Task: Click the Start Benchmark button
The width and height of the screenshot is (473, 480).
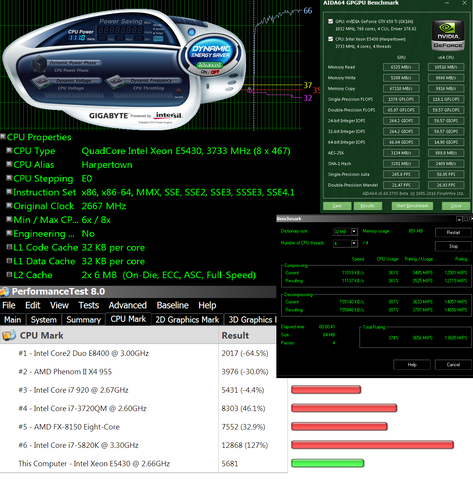Action: point(412,206)
